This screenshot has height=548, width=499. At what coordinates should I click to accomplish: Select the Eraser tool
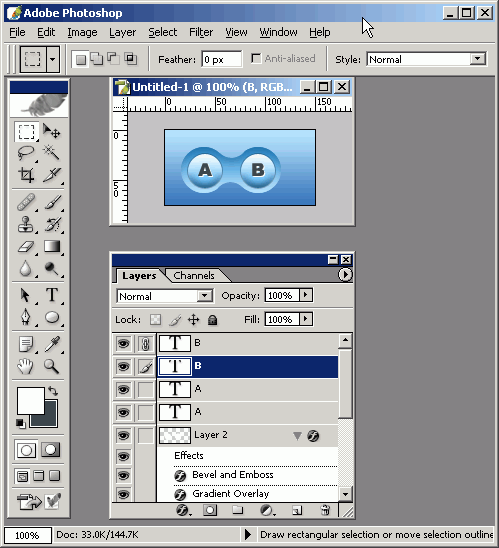click(26, 246)
